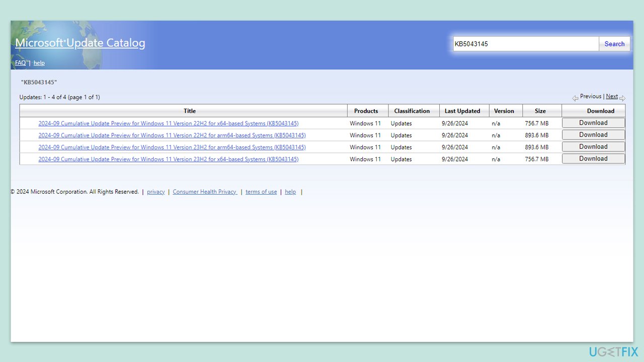Download the 22H2 arm64-based update
This screenshot has width=644, height=362.
click(593, 135)
